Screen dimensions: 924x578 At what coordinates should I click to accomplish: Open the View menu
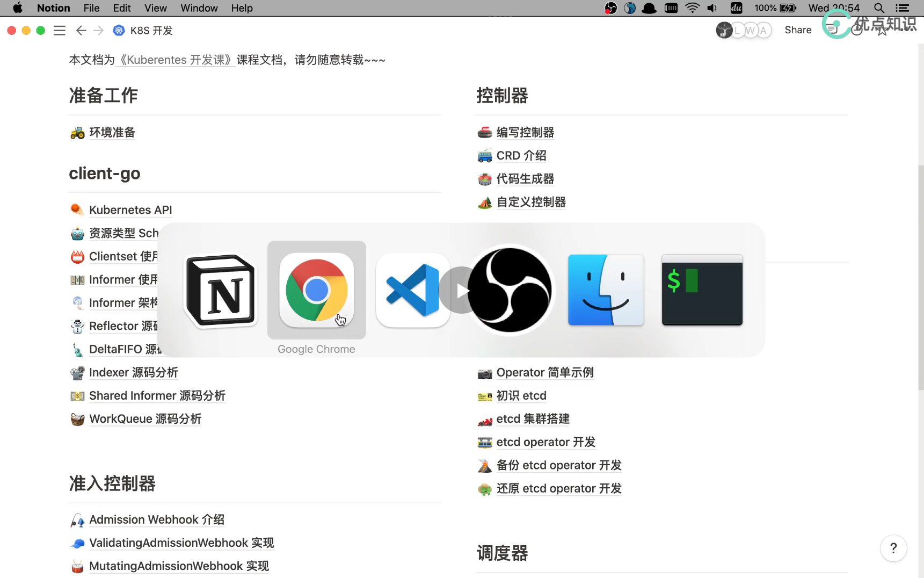pyautogui.click(x=155, y=8)
